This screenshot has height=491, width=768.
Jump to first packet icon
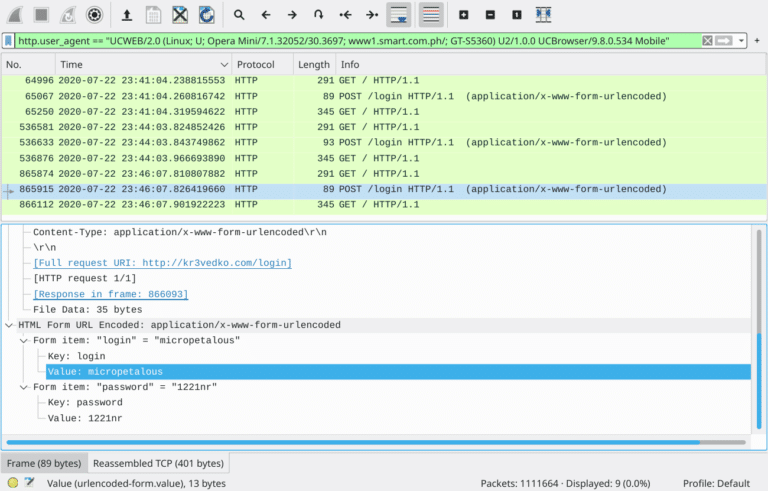(x=345, y=15)
